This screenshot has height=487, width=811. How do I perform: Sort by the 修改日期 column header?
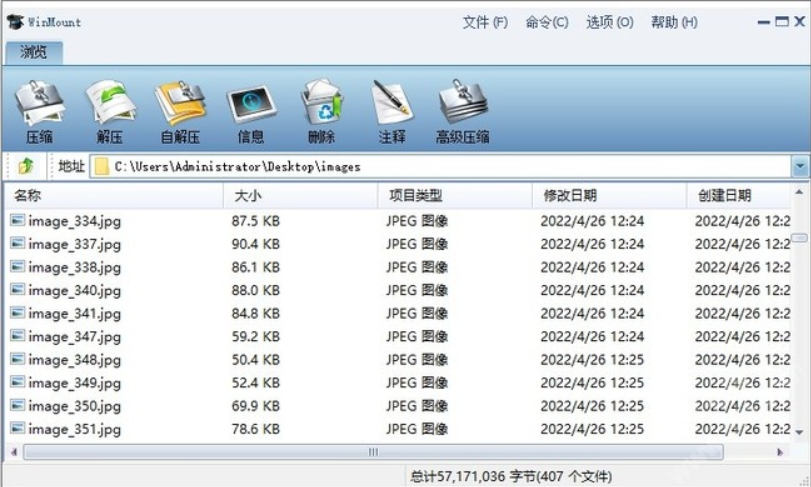[609, 195]
